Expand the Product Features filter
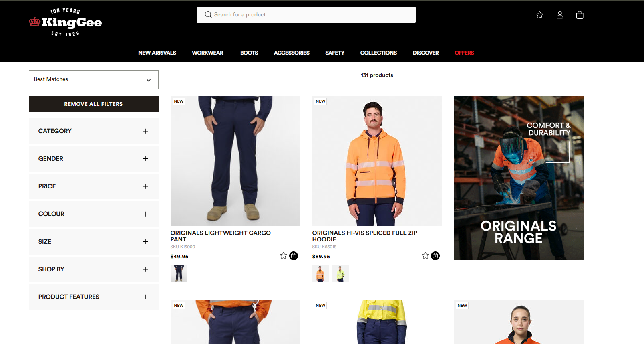Screen dimensions: 644x344 click(94, 297)
